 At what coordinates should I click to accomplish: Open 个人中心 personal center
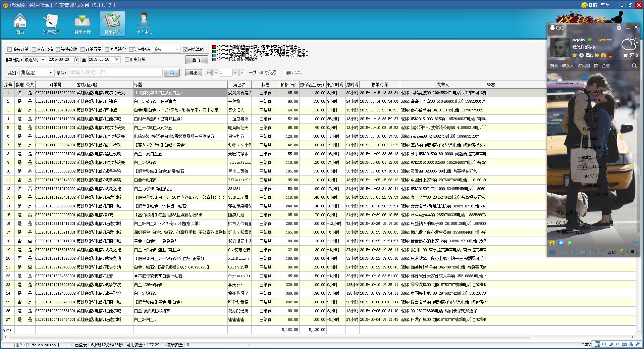tap(144, 23)
